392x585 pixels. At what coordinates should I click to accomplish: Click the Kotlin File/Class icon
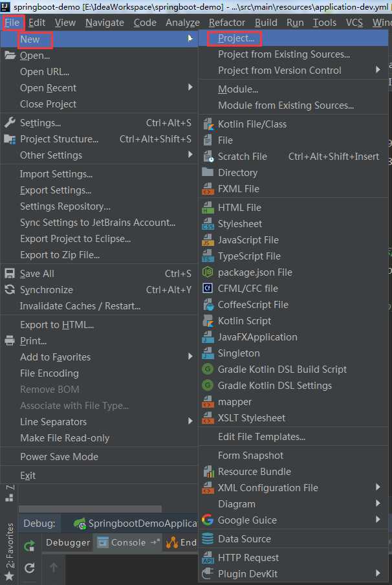(208, 124)
